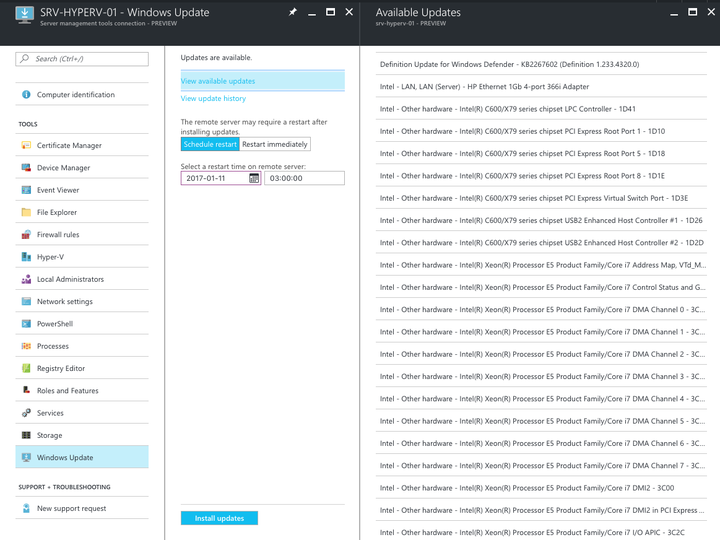Select PCI Express Root Port 8 - 1D1E update
This screenshot has height=540, width=720.
[x=541, y=176]
